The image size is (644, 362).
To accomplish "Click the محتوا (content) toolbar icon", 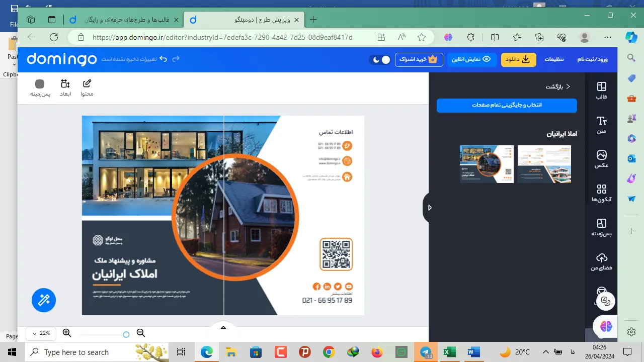I will [87, 88].
